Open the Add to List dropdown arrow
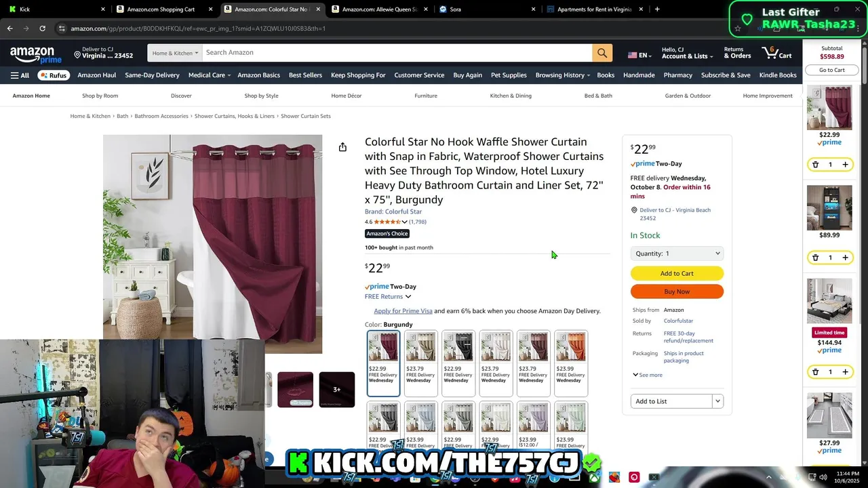 717,401
